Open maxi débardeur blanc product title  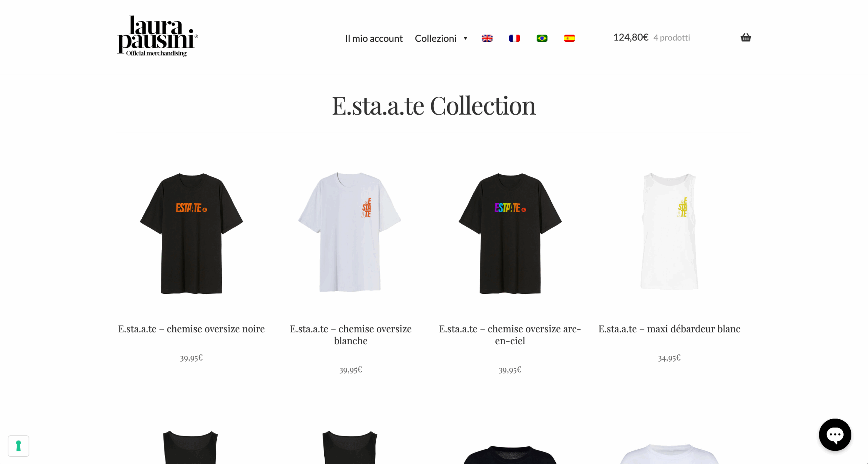669,329
